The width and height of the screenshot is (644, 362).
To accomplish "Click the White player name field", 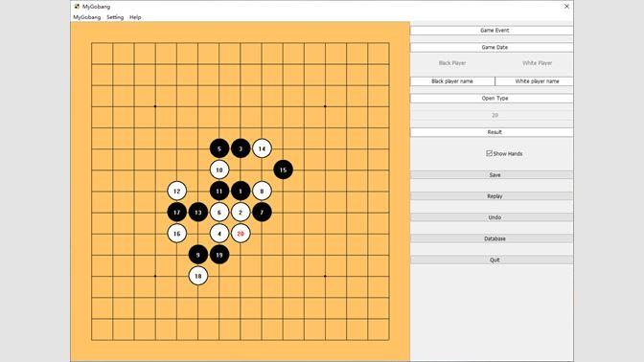I will pos(535,81).
